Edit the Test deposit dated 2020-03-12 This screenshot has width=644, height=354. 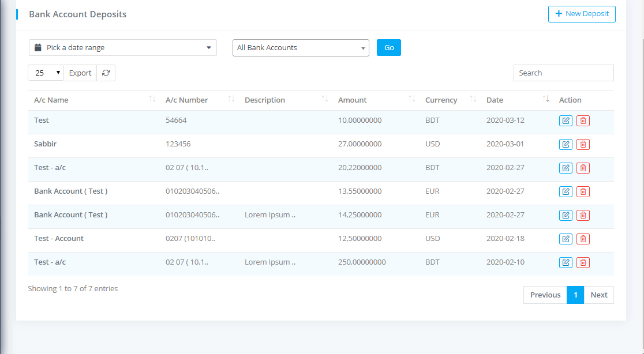566,120
